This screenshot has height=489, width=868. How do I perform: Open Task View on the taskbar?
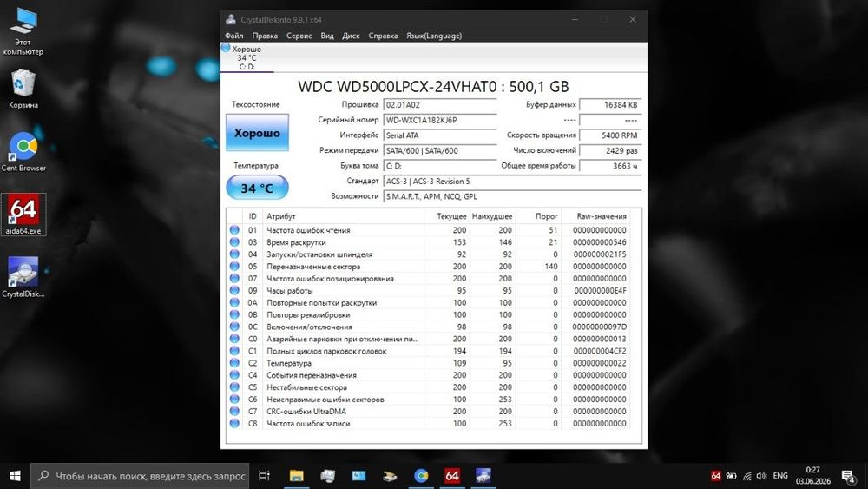(x=264, y=476)
